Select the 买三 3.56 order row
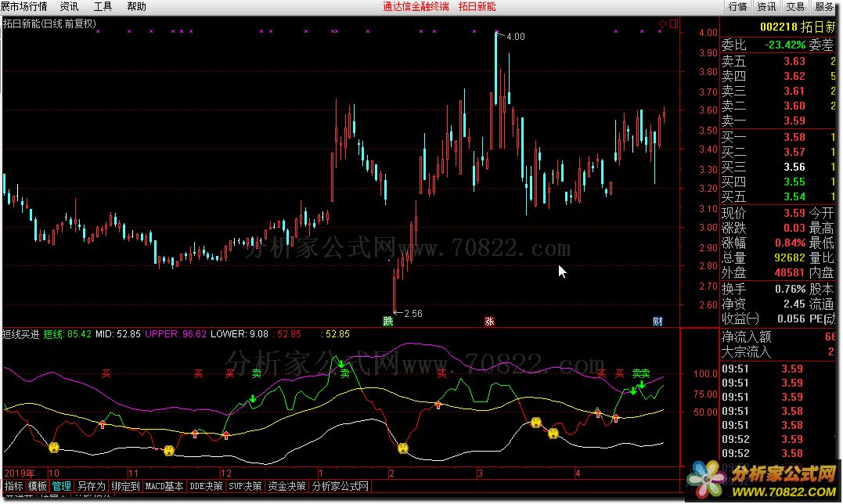 [x=779, y=167]
